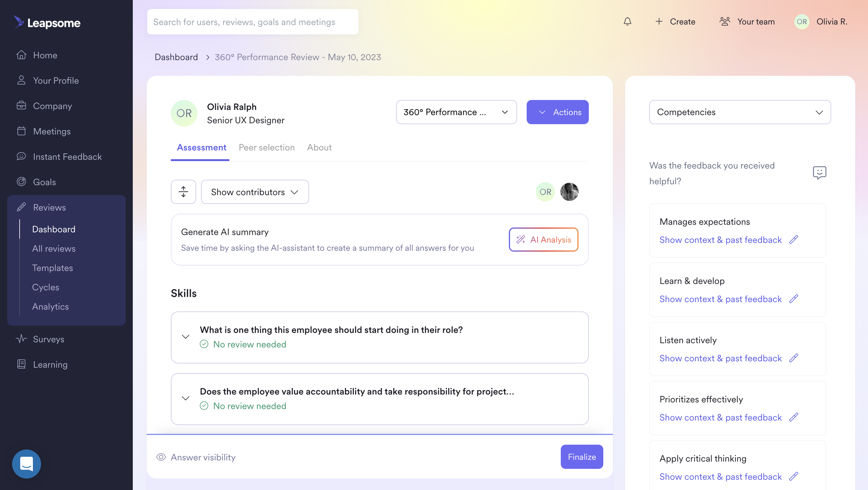The image size is (868, 490).
Task: Click the AI Analysis button
Action: tap(544, 240)
